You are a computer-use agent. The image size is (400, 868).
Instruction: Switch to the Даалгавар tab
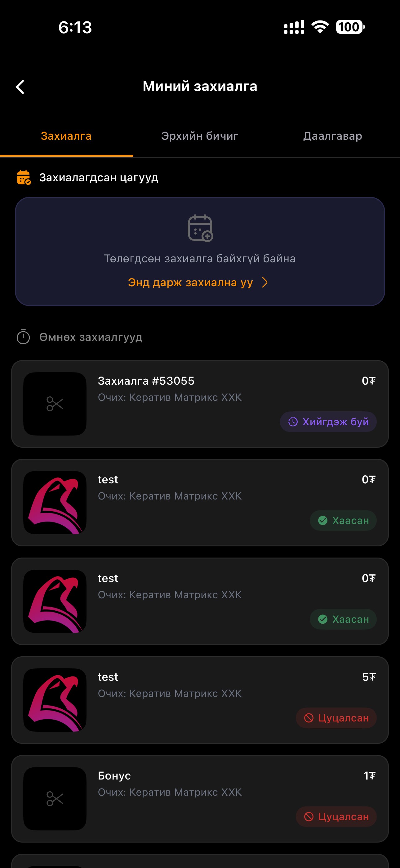click(x=333, y=136)
